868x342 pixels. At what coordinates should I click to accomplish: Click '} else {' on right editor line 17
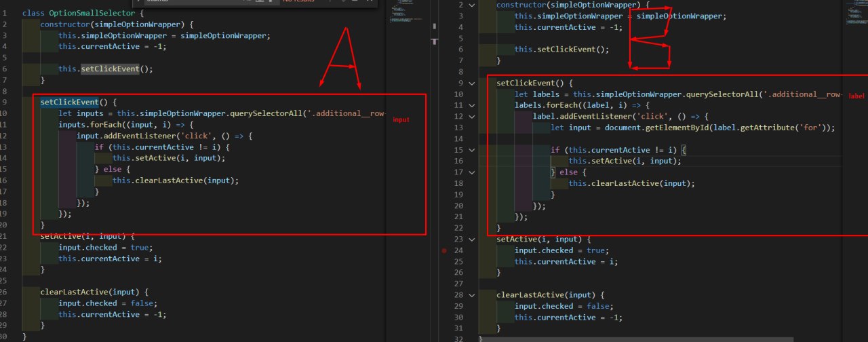569,172
